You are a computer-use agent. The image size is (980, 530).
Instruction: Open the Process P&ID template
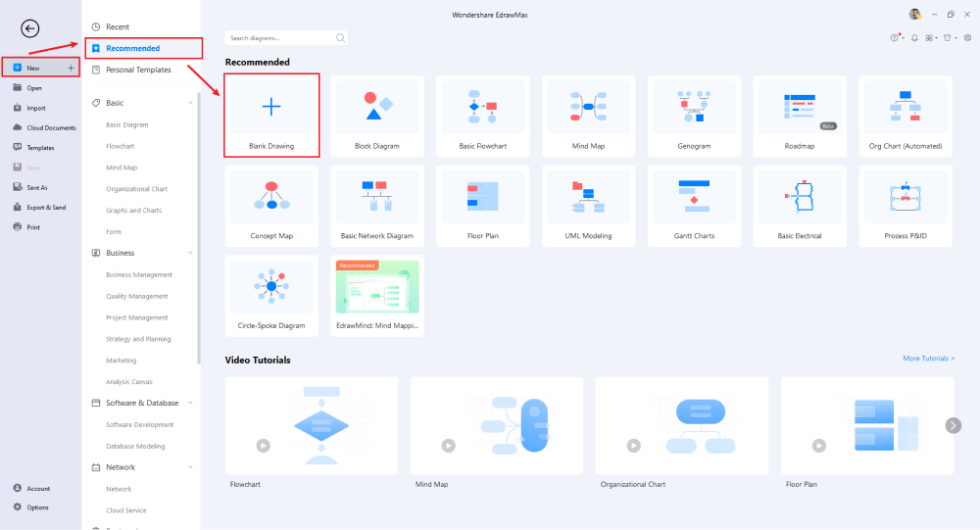905,206
